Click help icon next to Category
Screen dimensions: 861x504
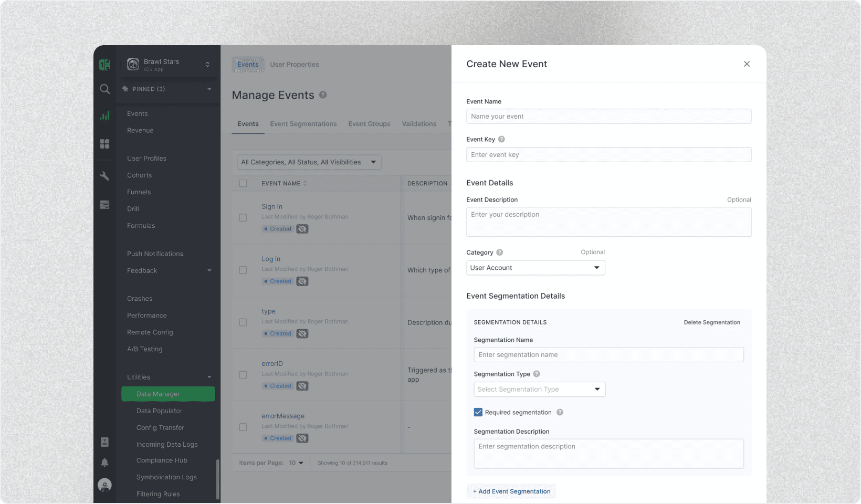click(x=500, y=253)
